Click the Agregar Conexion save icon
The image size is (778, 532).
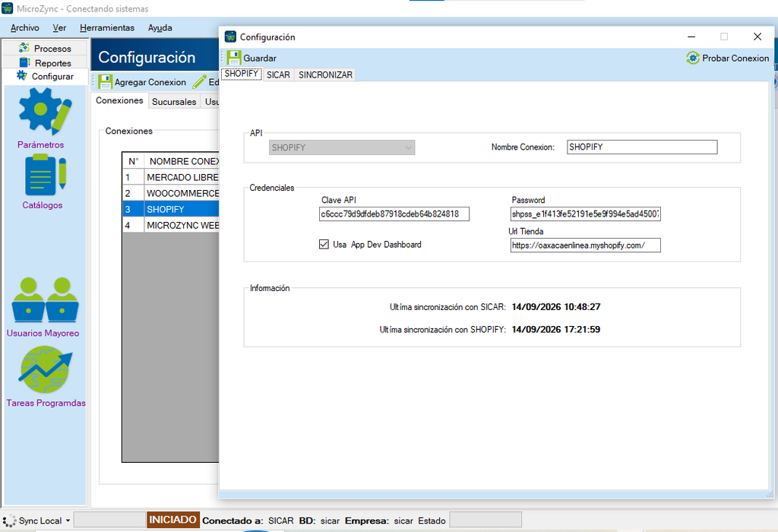click(x=105, y=82)
